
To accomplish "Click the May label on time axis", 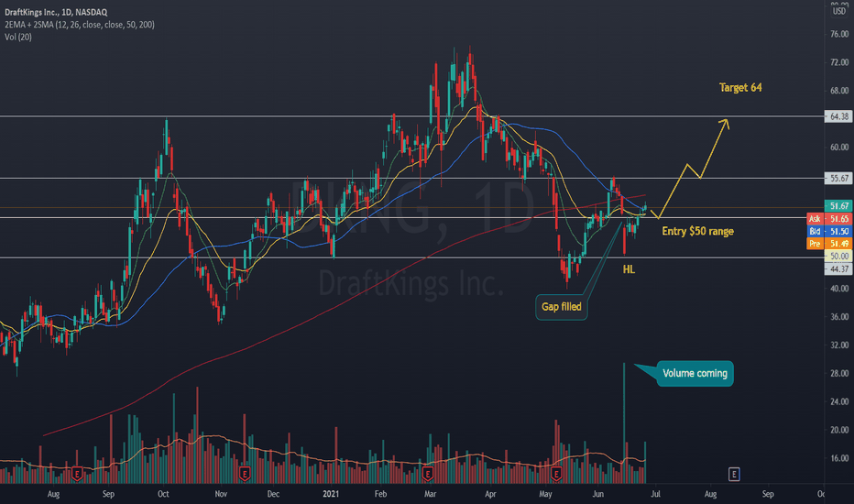I will [x=545, y=494].
